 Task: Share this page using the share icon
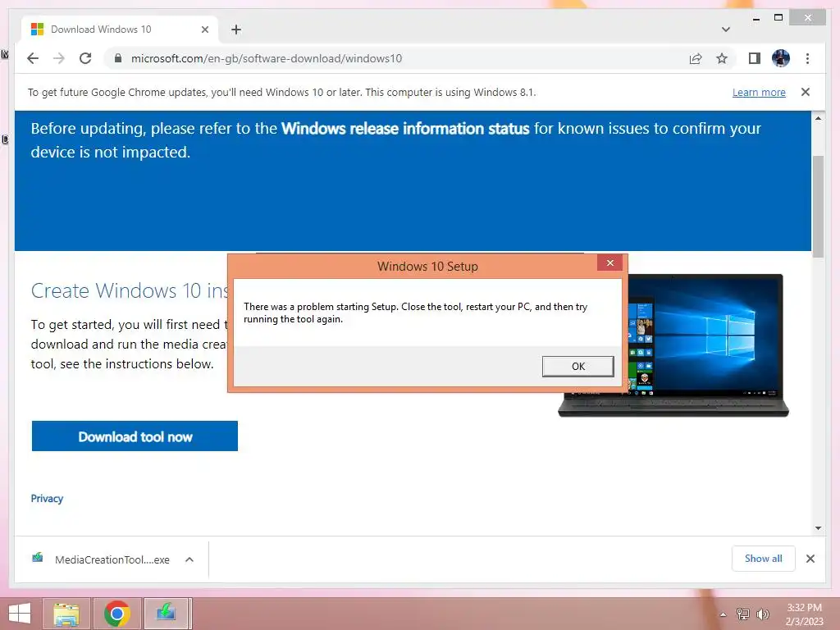pos(696,58)
